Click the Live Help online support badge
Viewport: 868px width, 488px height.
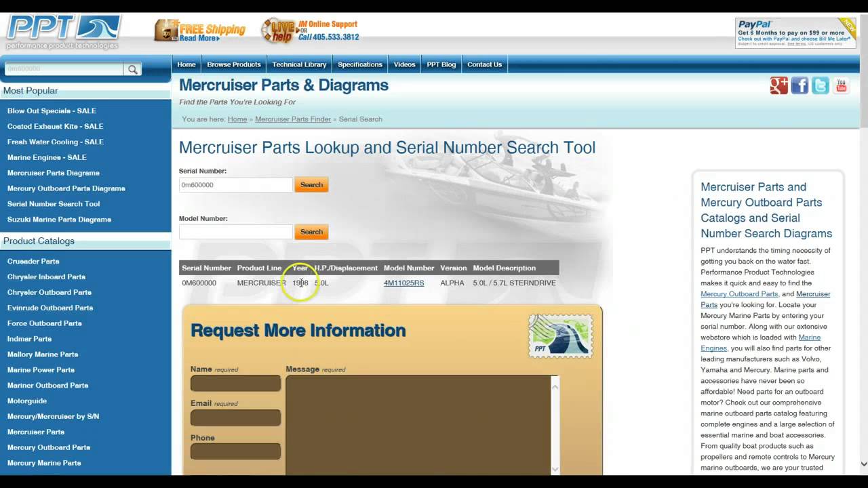(311, 31)
